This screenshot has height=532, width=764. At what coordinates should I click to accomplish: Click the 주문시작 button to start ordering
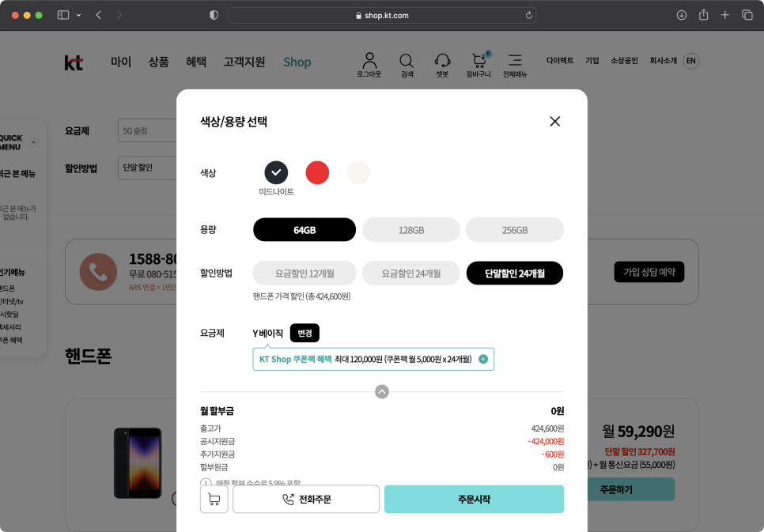pyautogui.click(x=473, y=499)
